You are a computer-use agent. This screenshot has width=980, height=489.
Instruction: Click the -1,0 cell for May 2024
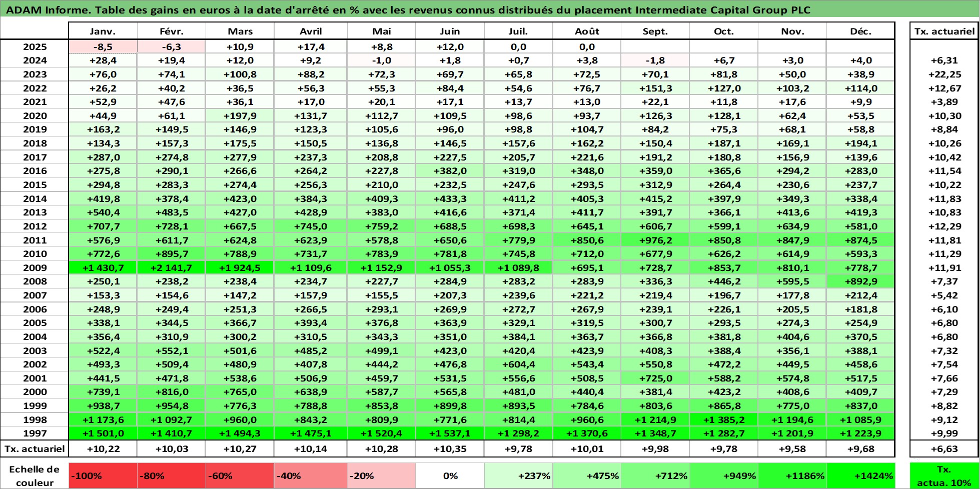(381, 60)
